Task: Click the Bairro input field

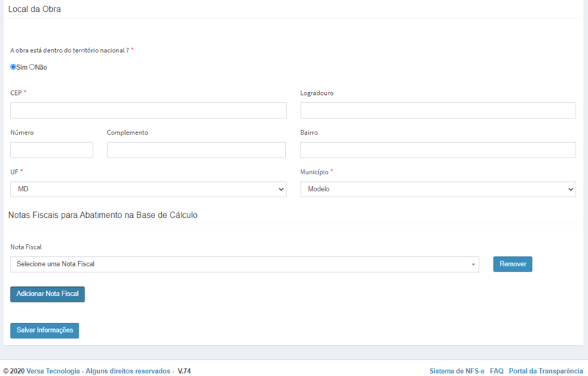Action: click(437, 150)
